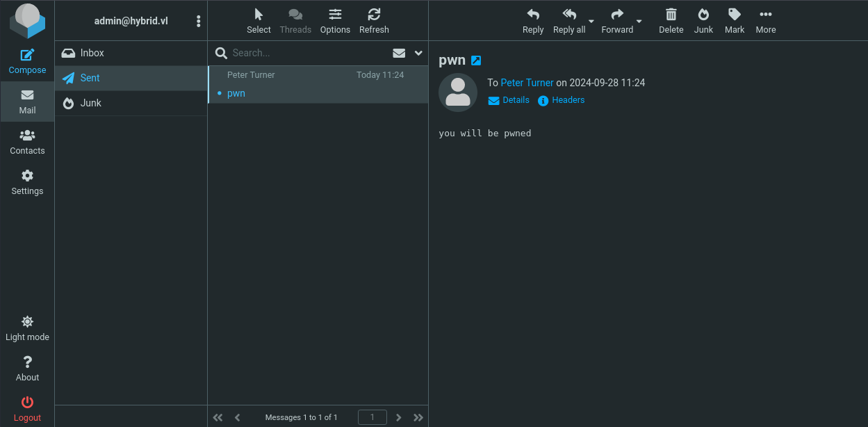Screen dimensions: 868x427
Task: Refresh the message list
Action: (374, 21)
